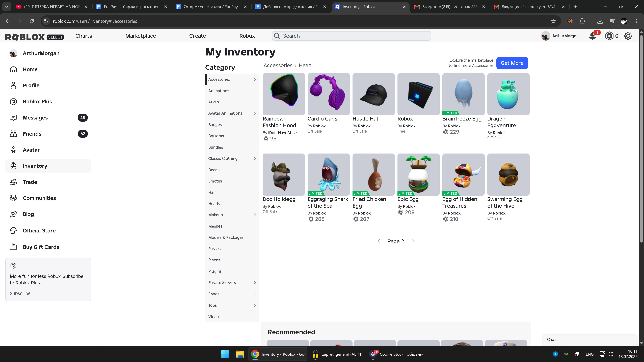The image size is (644, 362).
Task: Switch to the Gmail Входящие (815) tab
Action: point(449,7)
